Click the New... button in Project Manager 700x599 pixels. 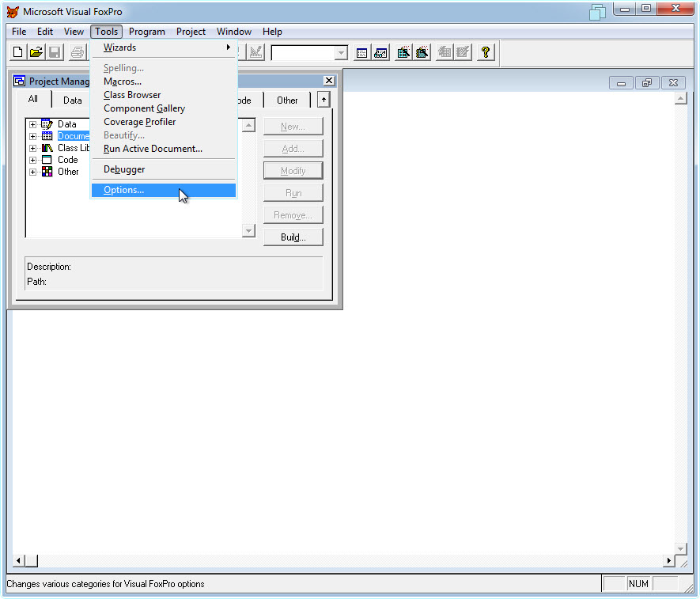[x=293, y=127]
